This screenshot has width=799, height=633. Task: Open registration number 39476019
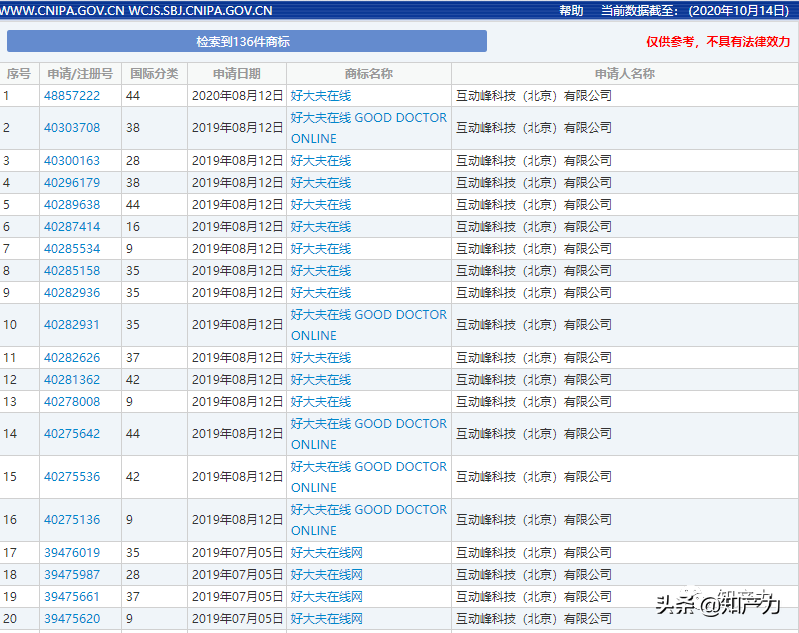[72, 553]
